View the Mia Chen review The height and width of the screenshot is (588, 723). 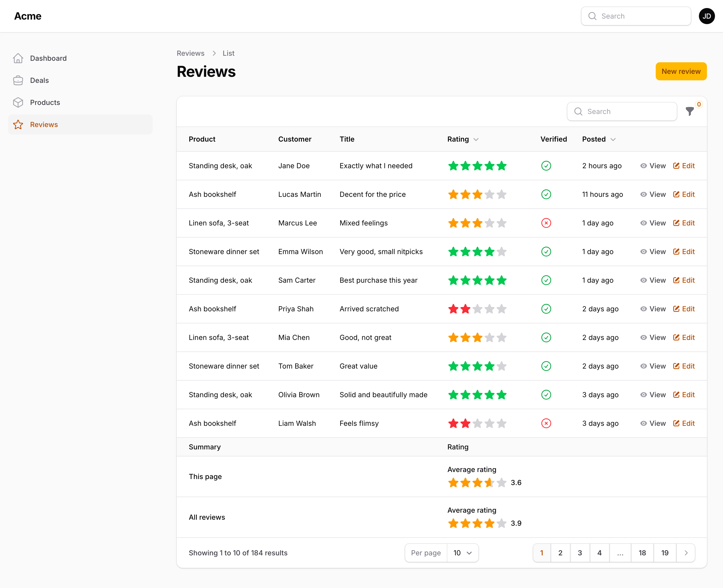point(652,338)
